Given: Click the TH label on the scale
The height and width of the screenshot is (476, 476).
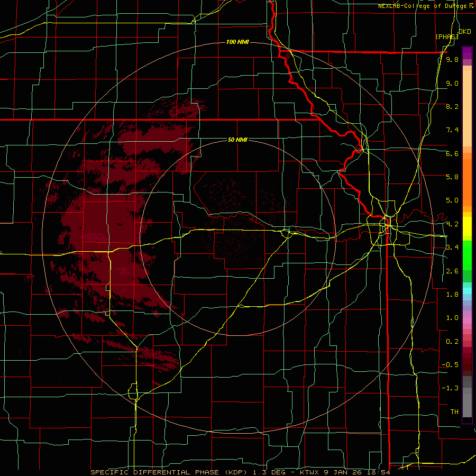Looking at the screenshot, I should [454, 412].
